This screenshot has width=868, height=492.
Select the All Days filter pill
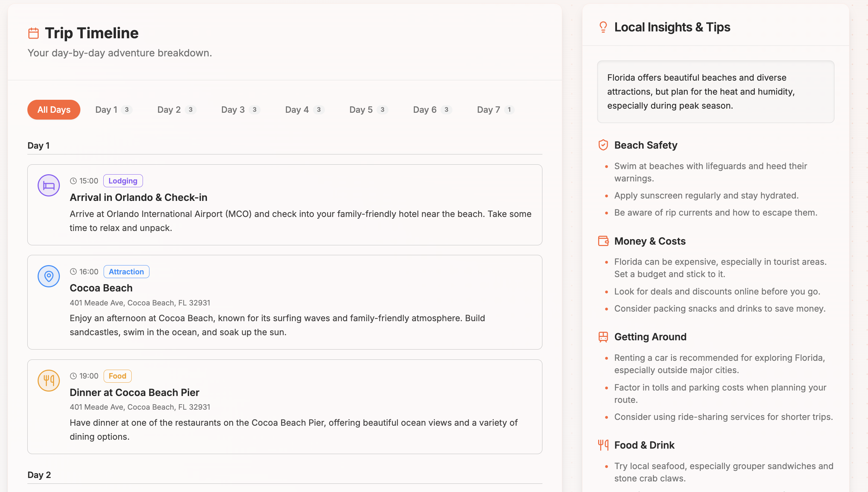pyautogui.click(x=54, y=110)
